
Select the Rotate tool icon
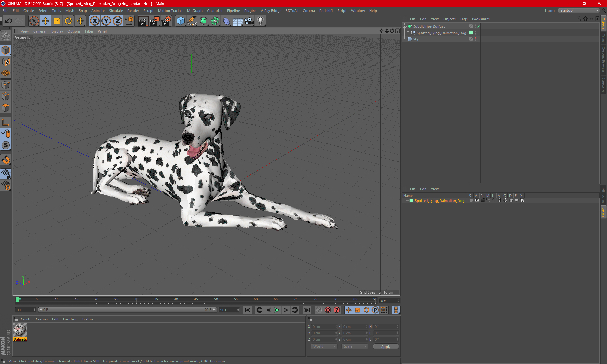[68, 21]
